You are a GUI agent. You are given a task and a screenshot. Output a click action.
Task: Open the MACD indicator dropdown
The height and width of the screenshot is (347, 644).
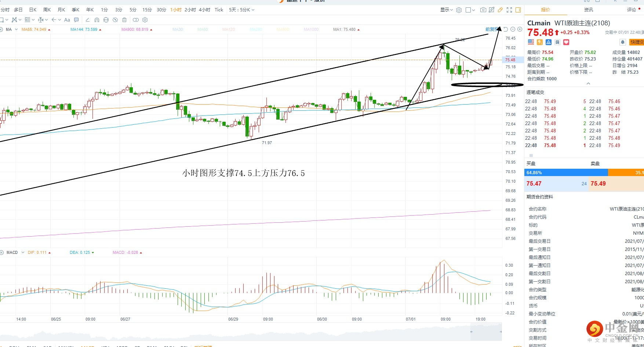click(23, 252)
